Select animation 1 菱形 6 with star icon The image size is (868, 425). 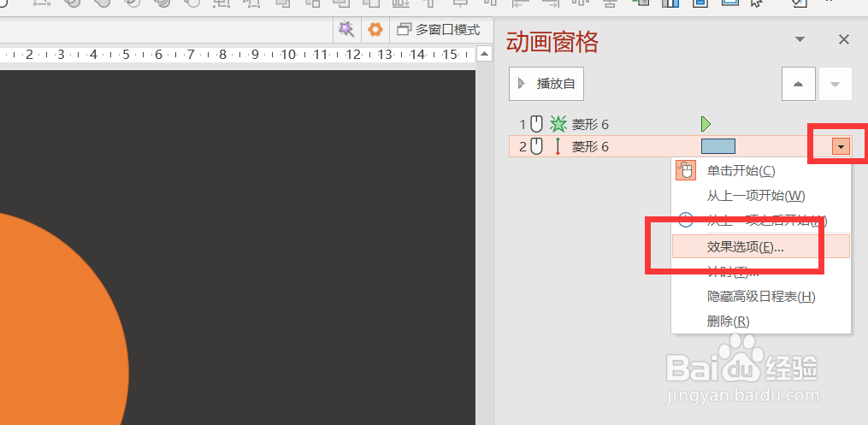point(680,124)
